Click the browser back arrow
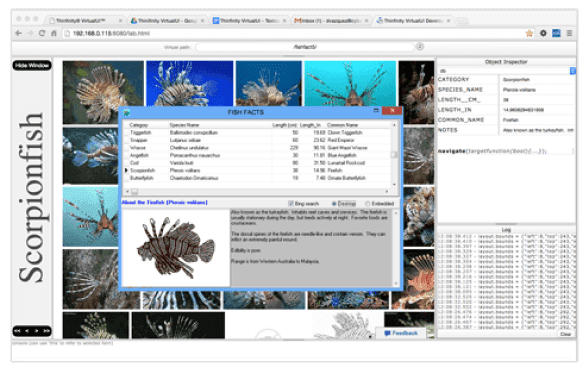The width and height of the screenshot is (587, 376). [18, 33]
